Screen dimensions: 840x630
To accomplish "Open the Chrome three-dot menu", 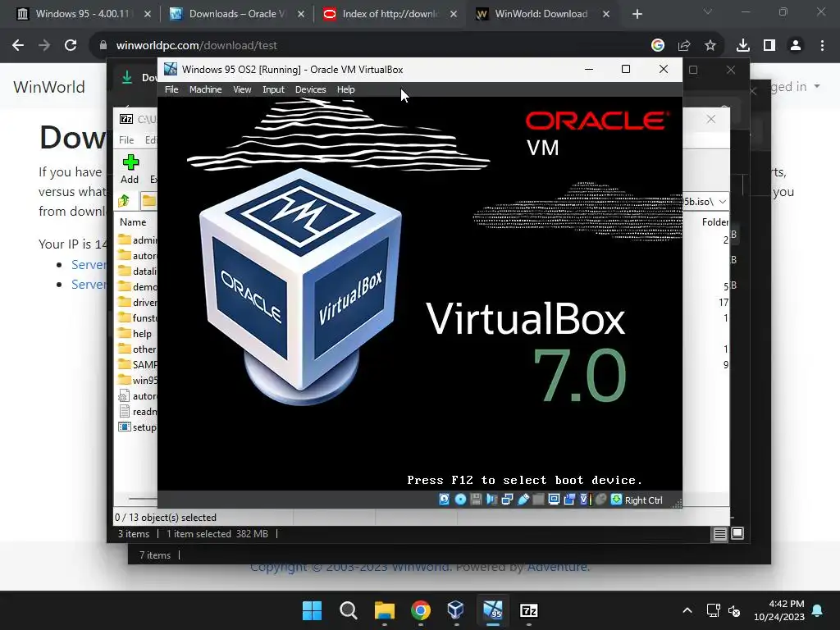I will (822, 46).
